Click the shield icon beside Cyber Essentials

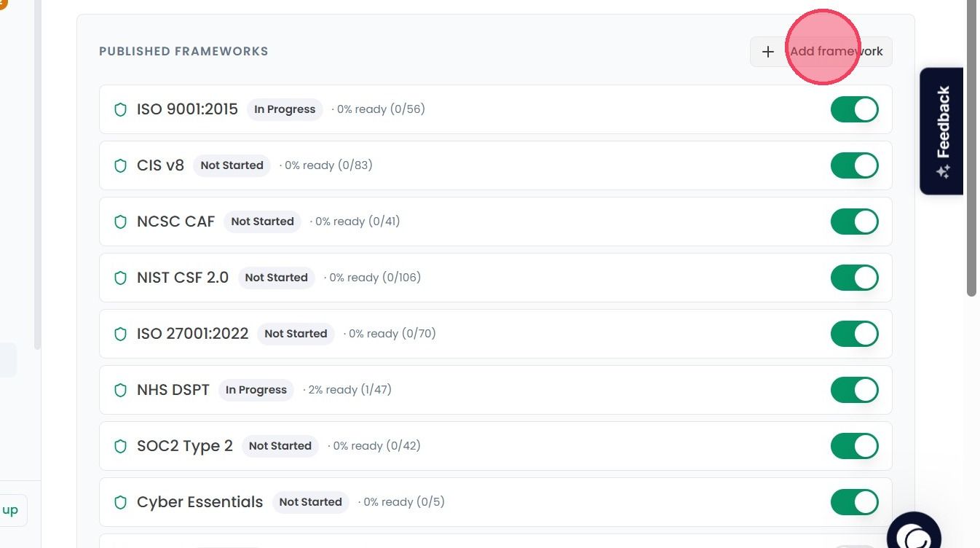[121, 502]
